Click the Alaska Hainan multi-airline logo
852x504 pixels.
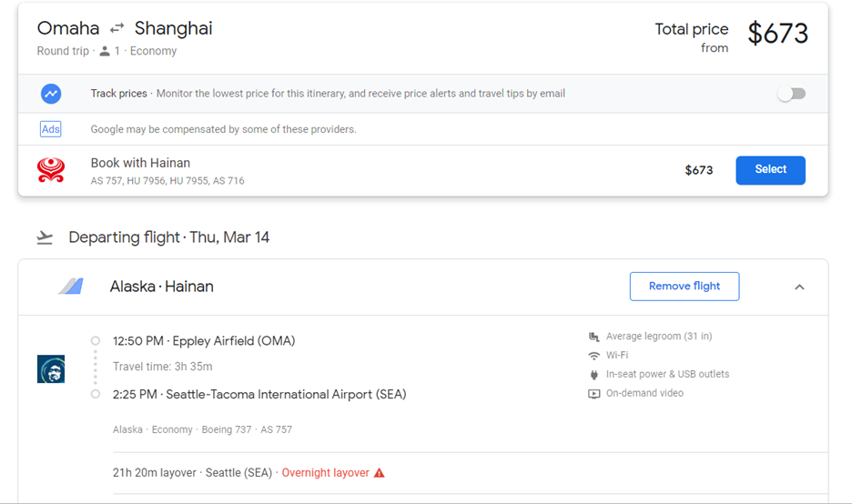pyautogui.click(x=71, y=287)
